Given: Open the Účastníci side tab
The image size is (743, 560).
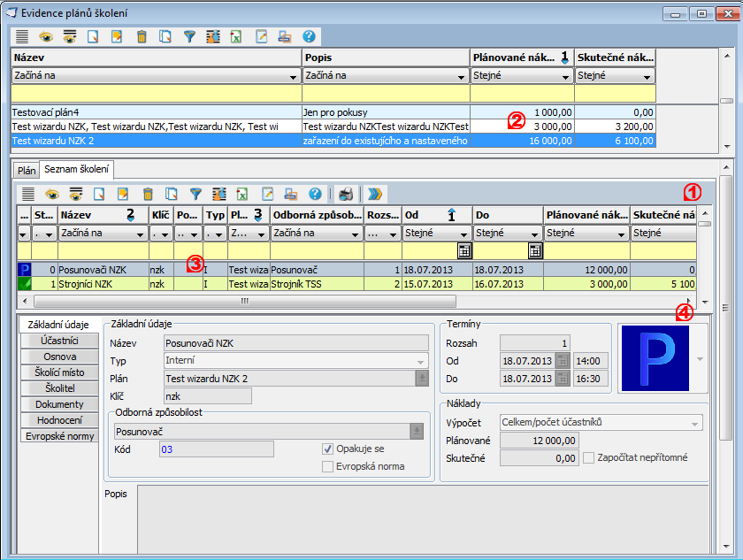Looking at the screenshot, I should pos(59,341).
